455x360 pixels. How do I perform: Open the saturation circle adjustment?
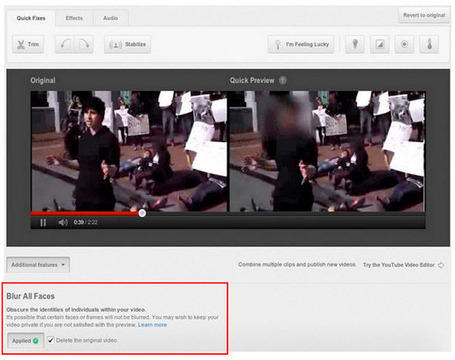(404, 44)
